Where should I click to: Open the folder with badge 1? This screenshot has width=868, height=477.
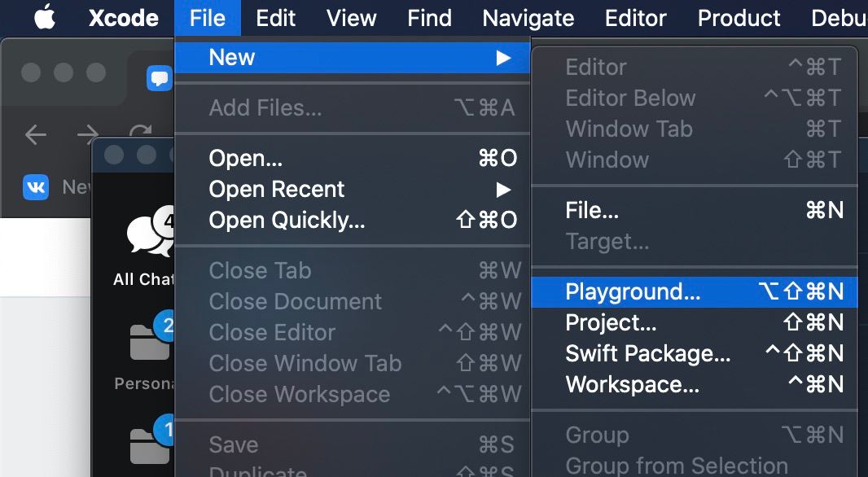coord(151,441)
